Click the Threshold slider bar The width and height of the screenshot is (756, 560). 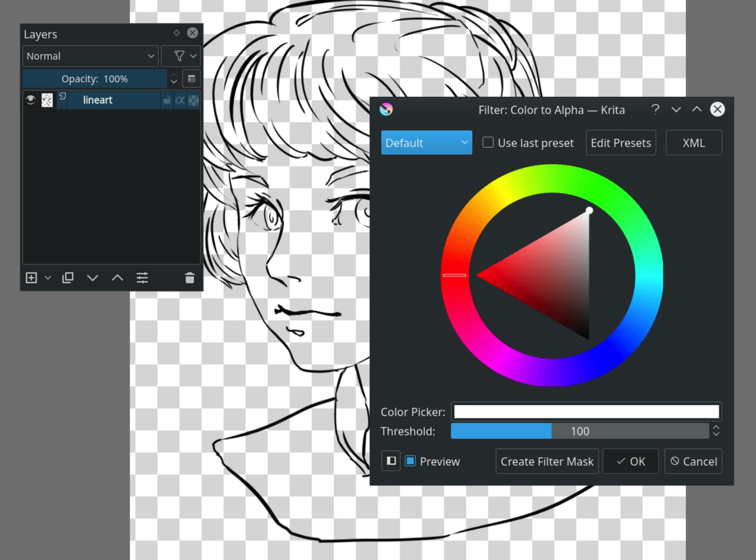(x=579, y=431)
